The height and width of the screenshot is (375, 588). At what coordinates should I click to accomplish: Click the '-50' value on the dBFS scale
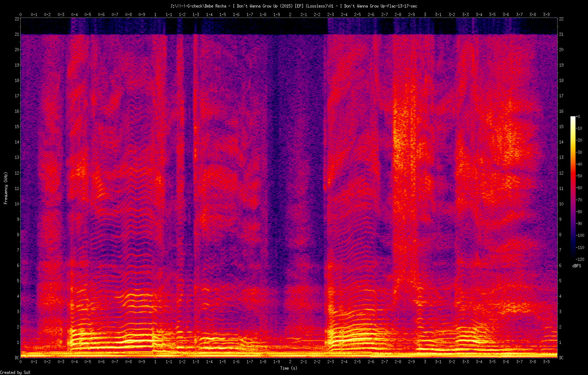(x=580, y=176)
